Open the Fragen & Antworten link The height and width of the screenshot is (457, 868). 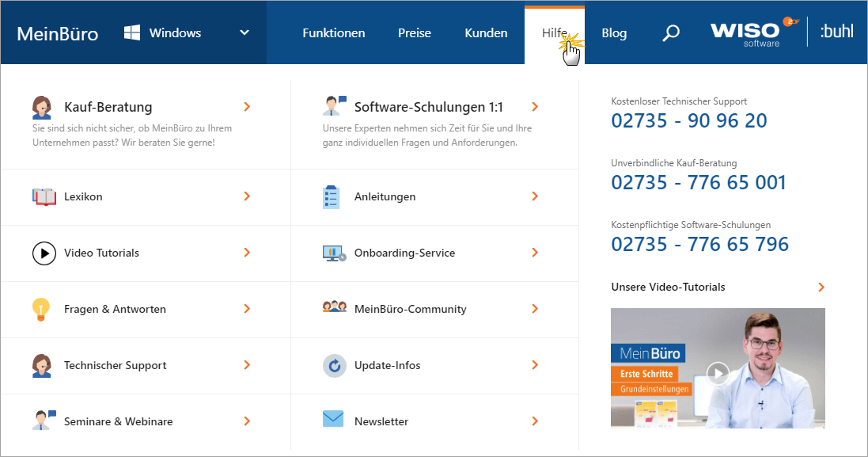tap(116, 309)
